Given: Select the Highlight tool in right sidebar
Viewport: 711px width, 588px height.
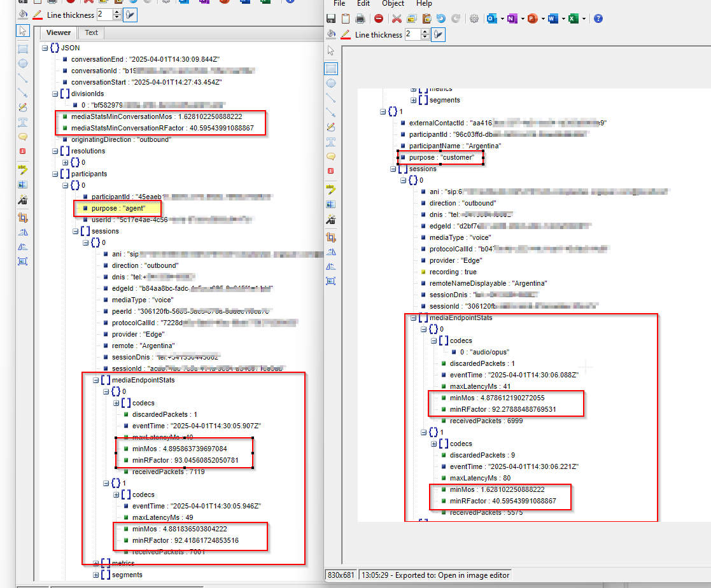Looking at the screenshot, I should [x=331, y=190].
